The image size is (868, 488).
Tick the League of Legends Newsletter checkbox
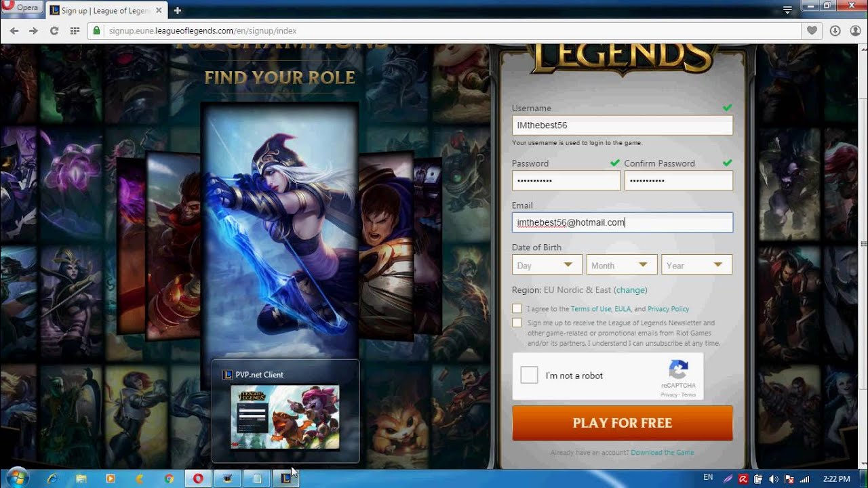[x=517, y=323]
